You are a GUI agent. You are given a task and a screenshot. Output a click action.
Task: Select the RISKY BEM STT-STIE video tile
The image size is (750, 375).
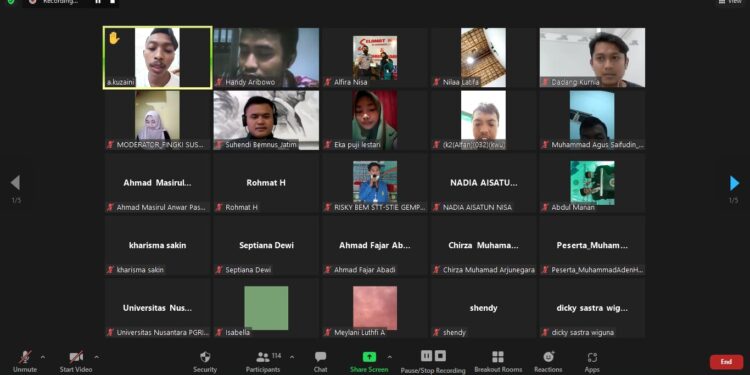click(x=375, y=183)
